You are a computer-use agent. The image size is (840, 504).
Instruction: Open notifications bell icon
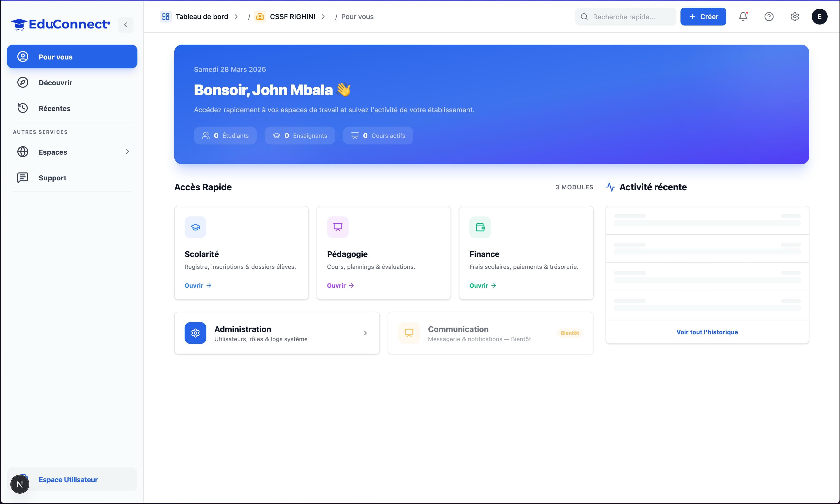pos(743,16)
